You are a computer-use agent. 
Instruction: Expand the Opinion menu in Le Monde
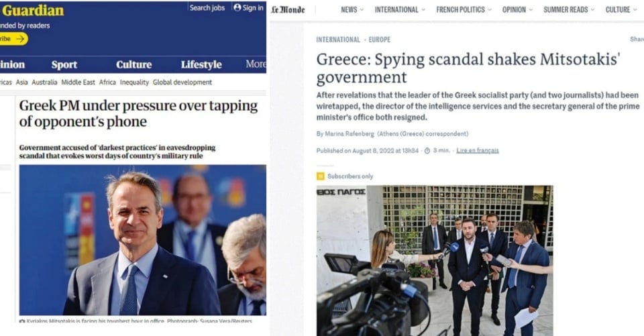click(517, 9)
